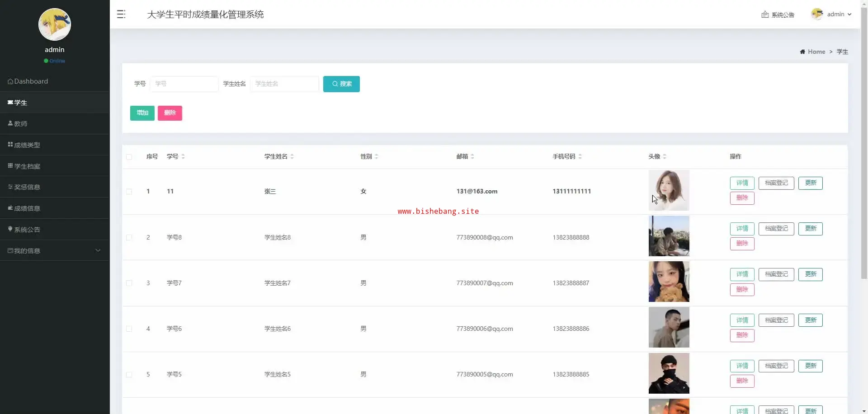The height and width of the screenshot is (414, 868).
Task: Open the 学生 sidebar menu item
Action: [x=55, y=103]
